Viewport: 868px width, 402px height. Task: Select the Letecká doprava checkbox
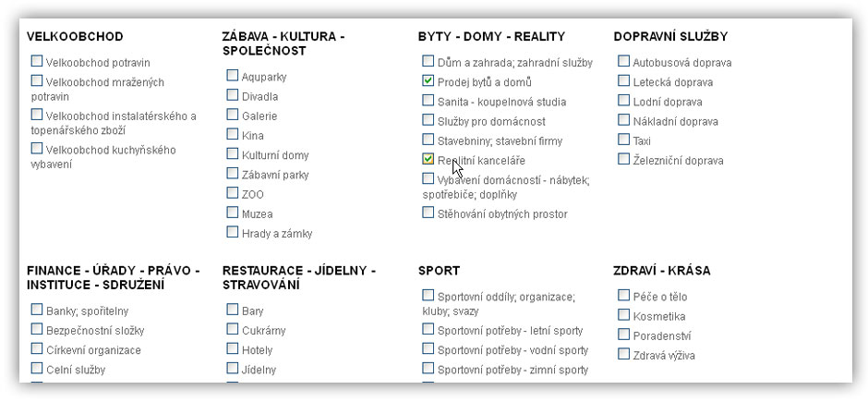point(624,81)
